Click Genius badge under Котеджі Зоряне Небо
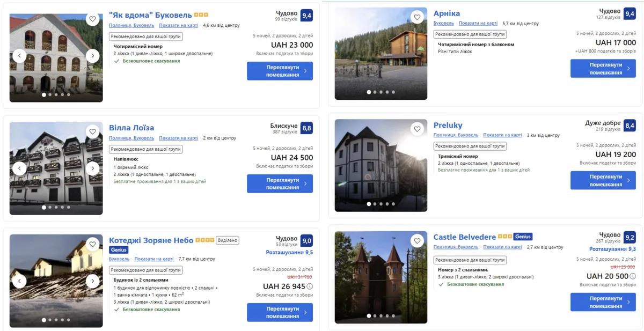Viewport: 644px width, 331px height. pos(119,250)
